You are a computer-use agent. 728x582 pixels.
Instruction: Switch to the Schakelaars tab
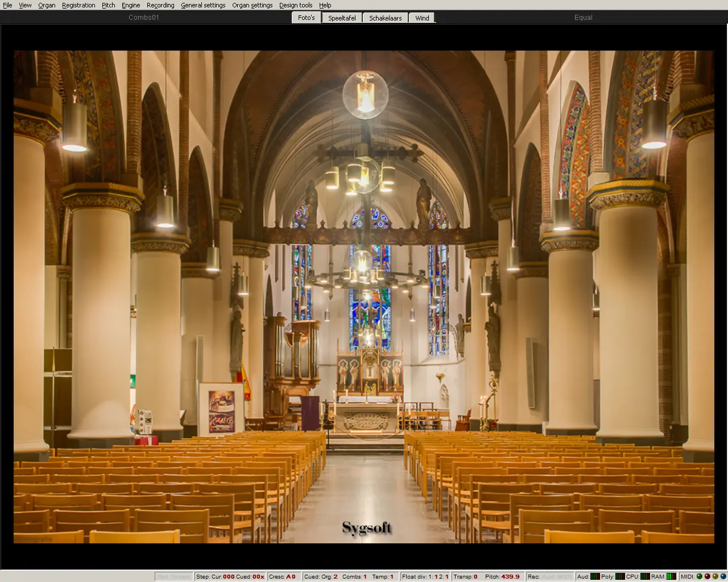point(385,18)
